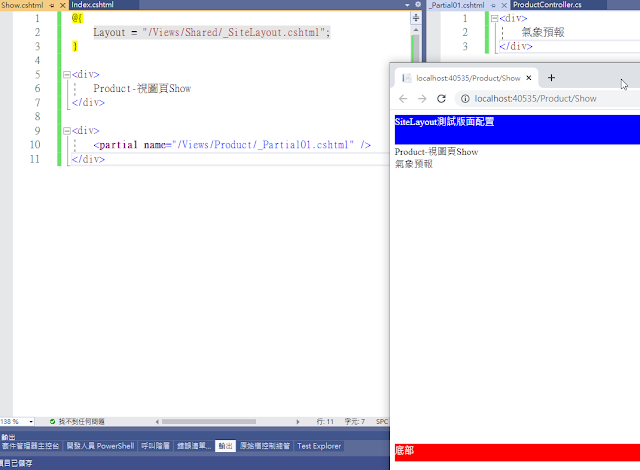640x470 pixels.
Task: Click the '字元: 7' character indicator
Action: tap(354, 421)
